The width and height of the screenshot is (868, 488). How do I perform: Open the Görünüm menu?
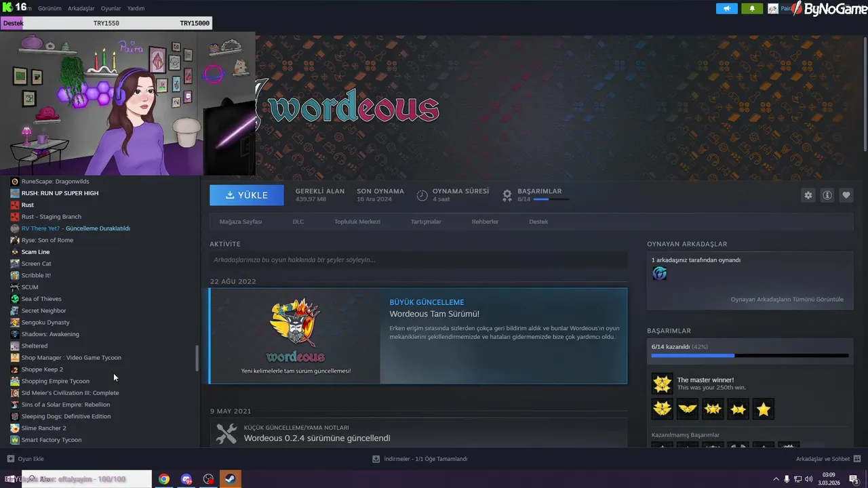(x=50, y=9)
